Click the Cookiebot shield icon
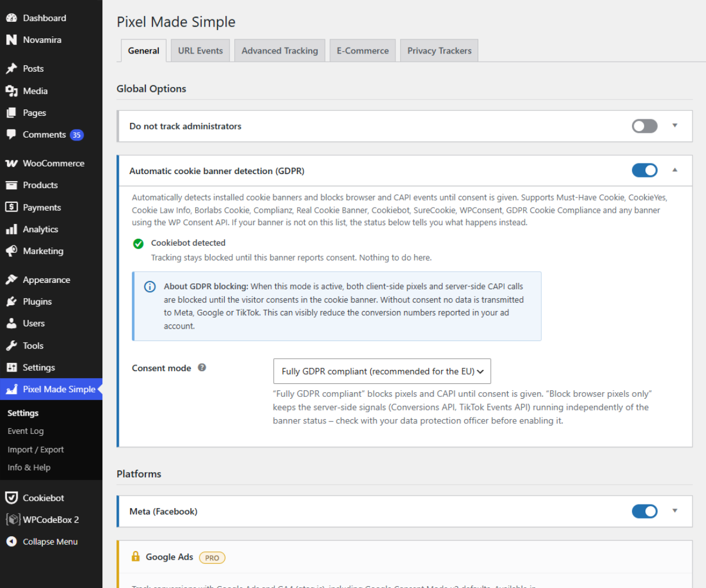This screenshot has height=588, width=706. [x=11, y=498]
